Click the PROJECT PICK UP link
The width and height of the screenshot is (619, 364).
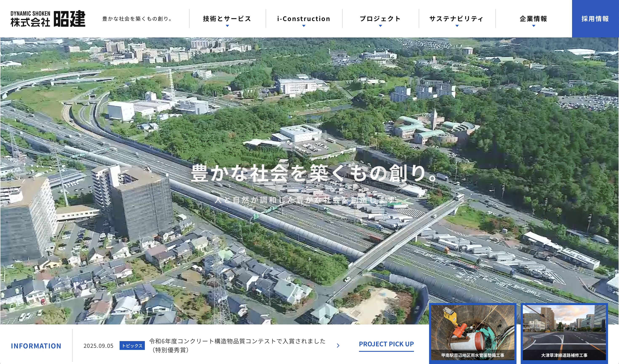(x=386, y=344)
